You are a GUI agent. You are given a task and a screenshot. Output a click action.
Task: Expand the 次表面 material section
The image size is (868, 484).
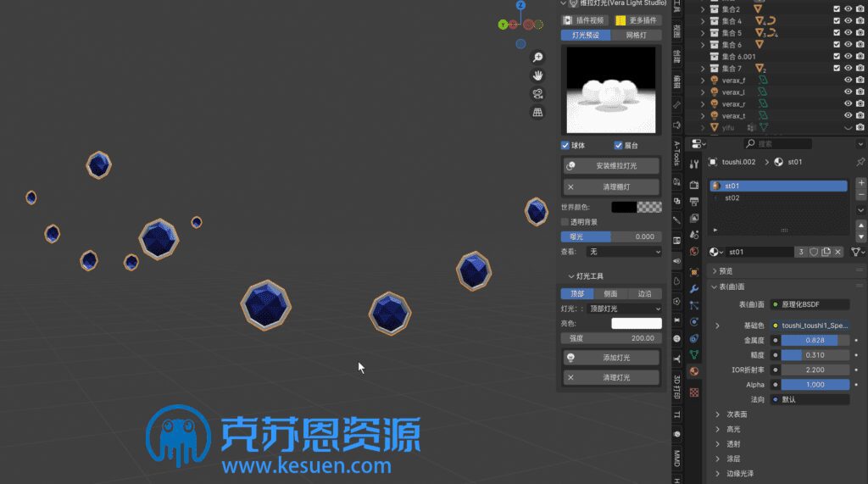[718, 414]
